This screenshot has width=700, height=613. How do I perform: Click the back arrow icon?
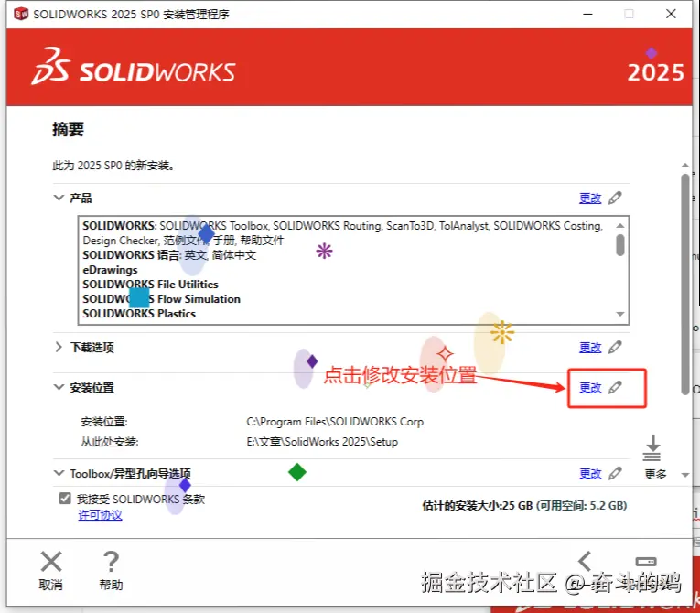(x=585, y=561)
